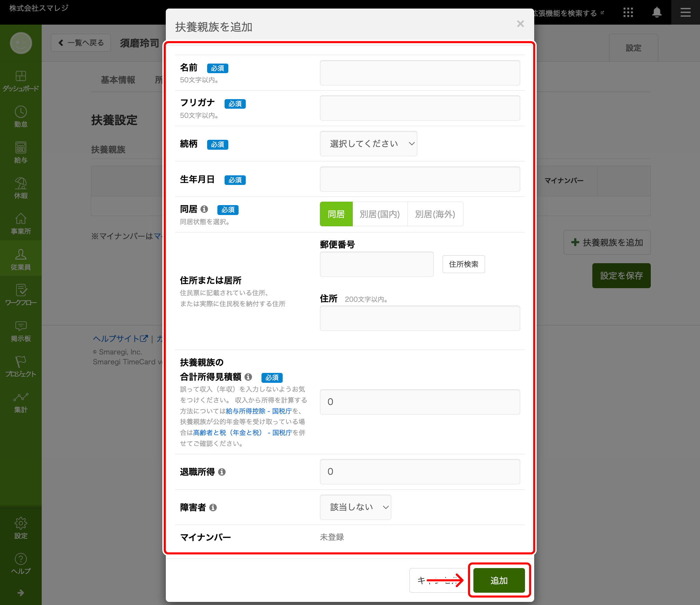The image size is (700, 605).
Task: Open the 事業所 house icon
Action: tap(21, 219)
